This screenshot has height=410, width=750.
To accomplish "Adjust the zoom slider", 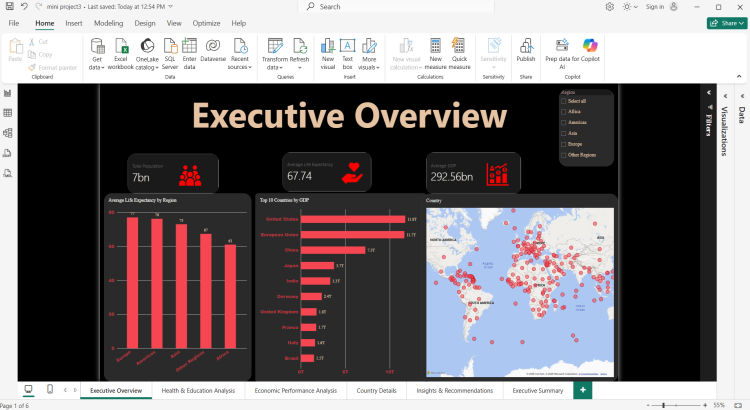I will pos(663,406).
